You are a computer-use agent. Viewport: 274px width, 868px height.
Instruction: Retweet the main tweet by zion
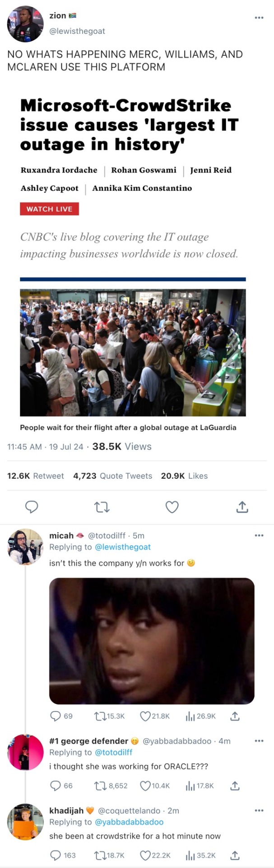pyautogui.click(x=102, y=507)
